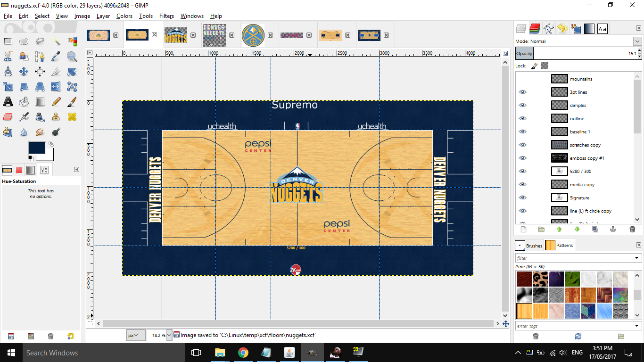Select the Ellipse Select tool
Image resolution: width=644 pixels, height=362 pixels.
pyautogui.click(x=24, y=41)
